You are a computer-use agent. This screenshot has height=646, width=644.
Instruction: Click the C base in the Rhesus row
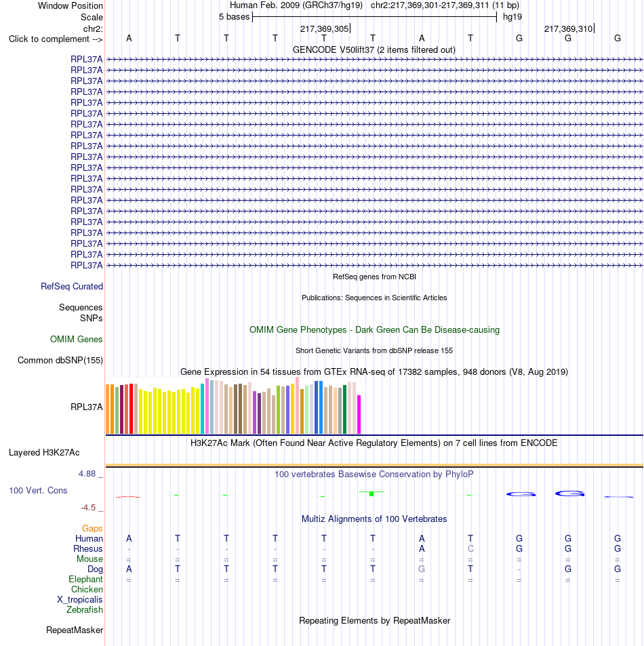pyautogui.click(x=470, y=549)
